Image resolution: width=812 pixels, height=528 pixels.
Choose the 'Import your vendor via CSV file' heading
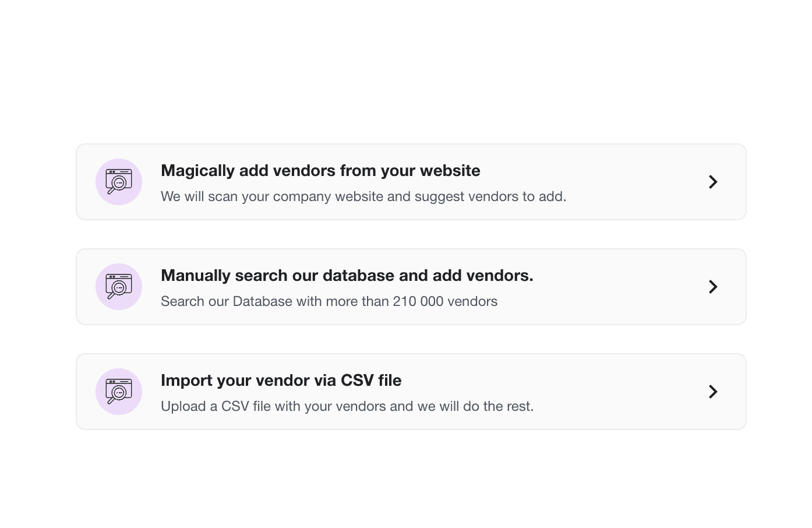[281, 381]
